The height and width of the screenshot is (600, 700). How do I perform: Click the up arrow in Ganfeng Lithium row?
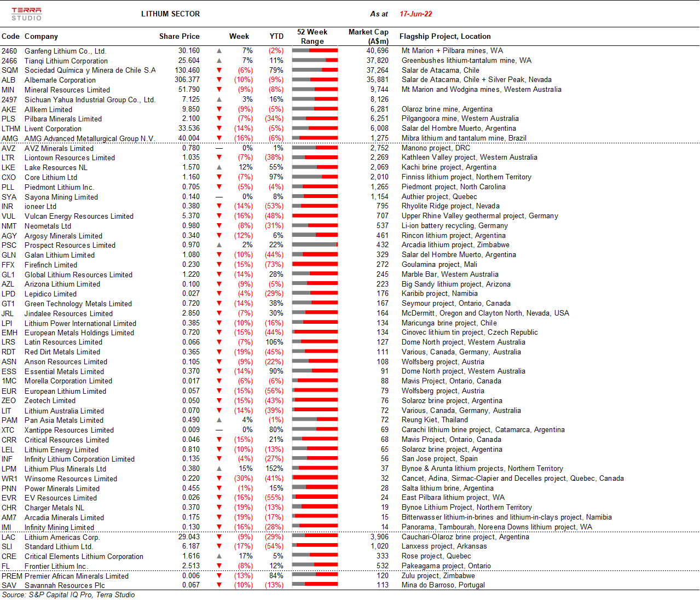click(219, 51)
